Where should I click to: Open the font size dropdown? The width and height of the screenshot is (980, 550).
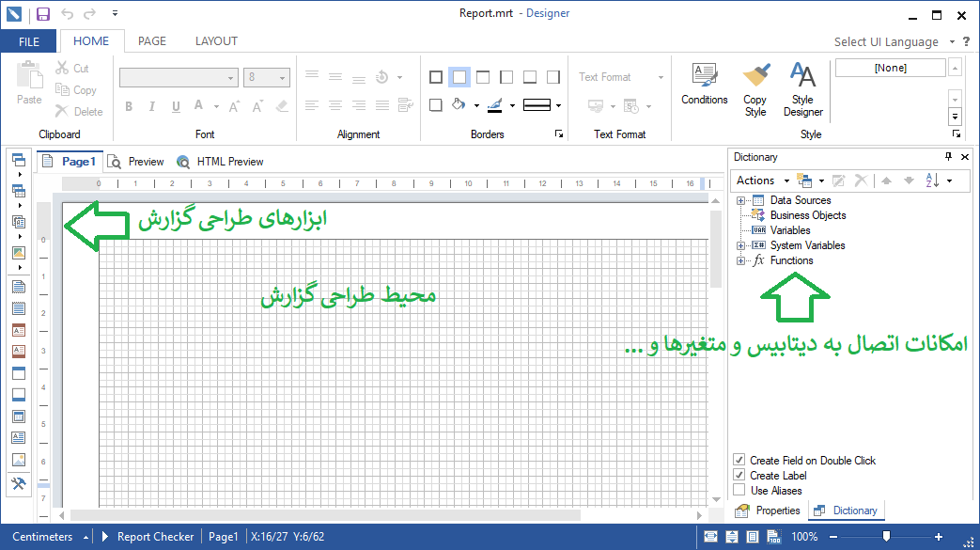point(283,78)
